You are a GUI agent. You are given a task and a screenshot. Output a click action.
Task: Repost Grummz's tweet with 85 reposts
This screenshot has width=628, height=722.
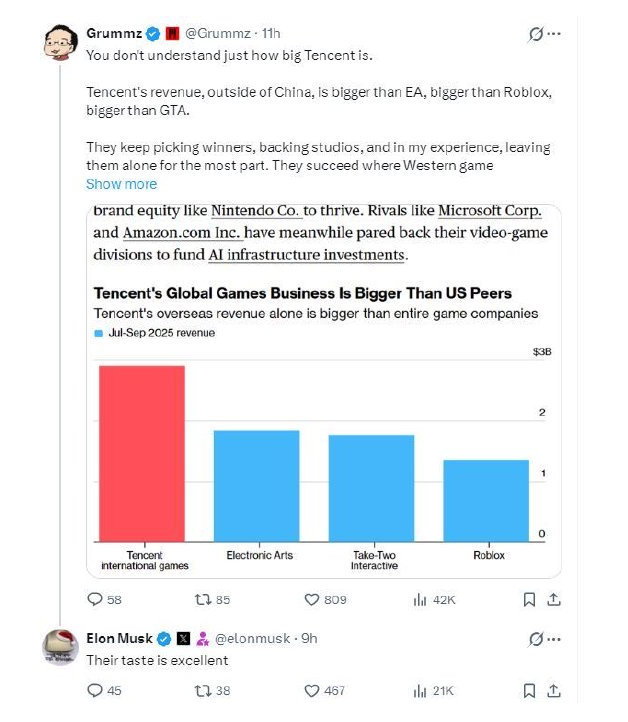(x=202, y=599)
